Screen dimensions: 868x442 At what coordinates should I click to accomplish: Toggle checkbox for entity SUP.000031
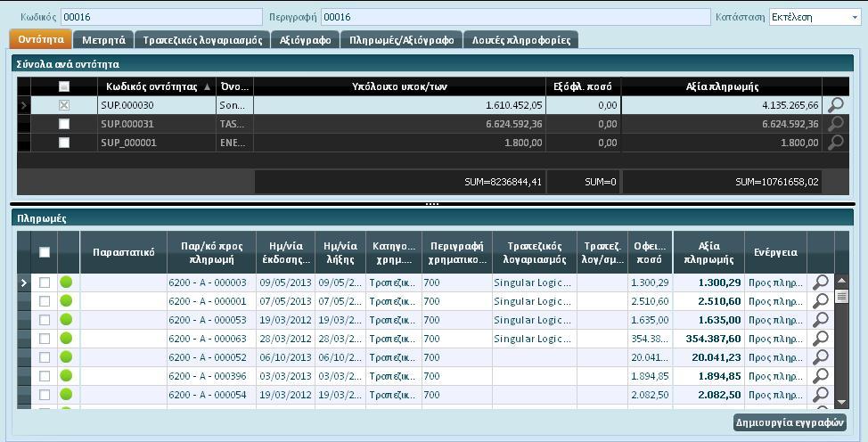pos(63,124)
